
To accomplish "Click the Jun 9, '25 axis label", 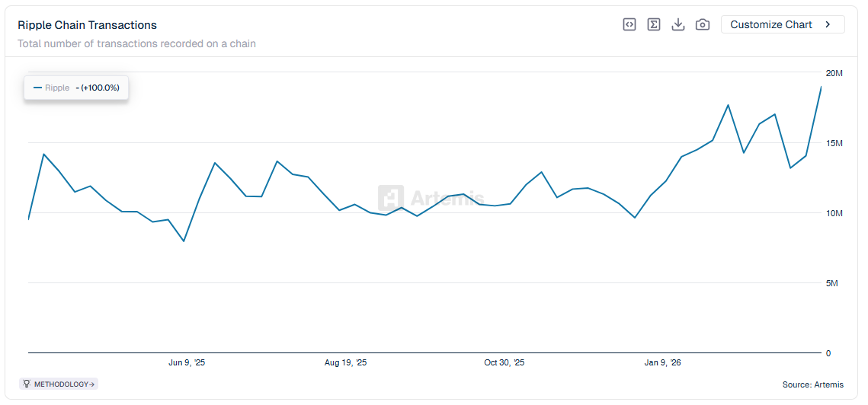I will (187, 362).
